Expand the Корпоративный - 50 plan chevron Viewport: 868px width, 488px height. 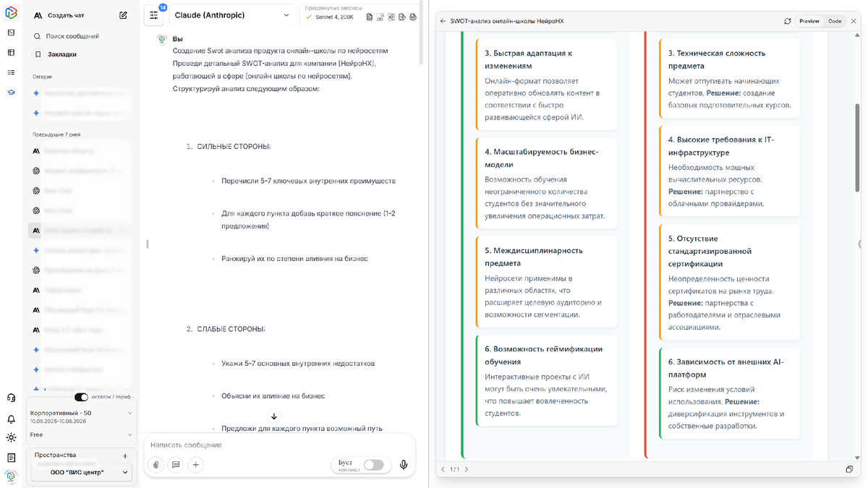(130, 413)
